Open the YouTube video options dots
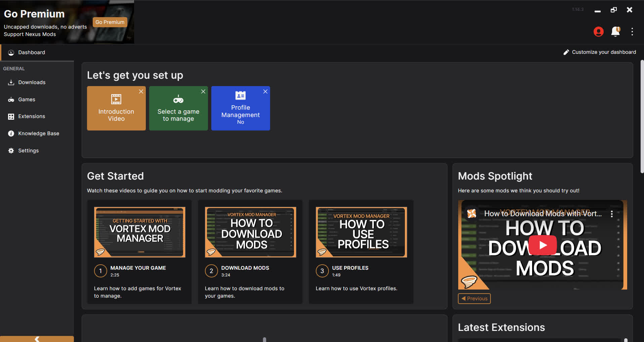The height and width of the screenshot is (342, 644). click(612, 214)
